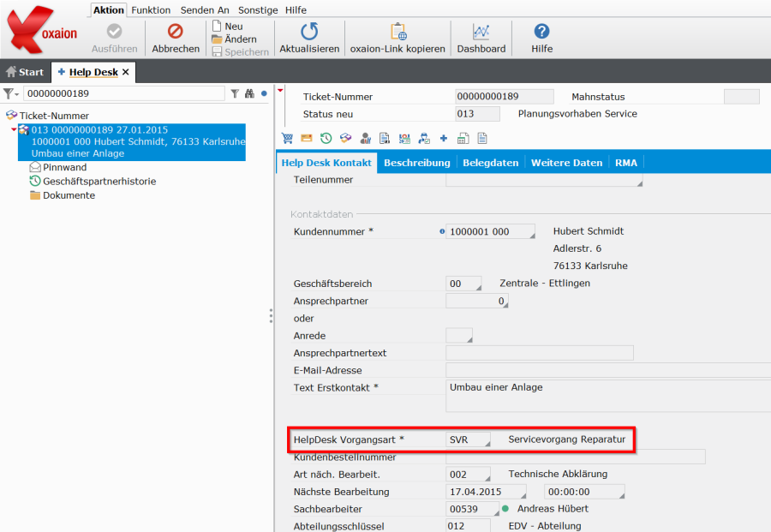Close the Help Desk tab

[x=126, y=72]
